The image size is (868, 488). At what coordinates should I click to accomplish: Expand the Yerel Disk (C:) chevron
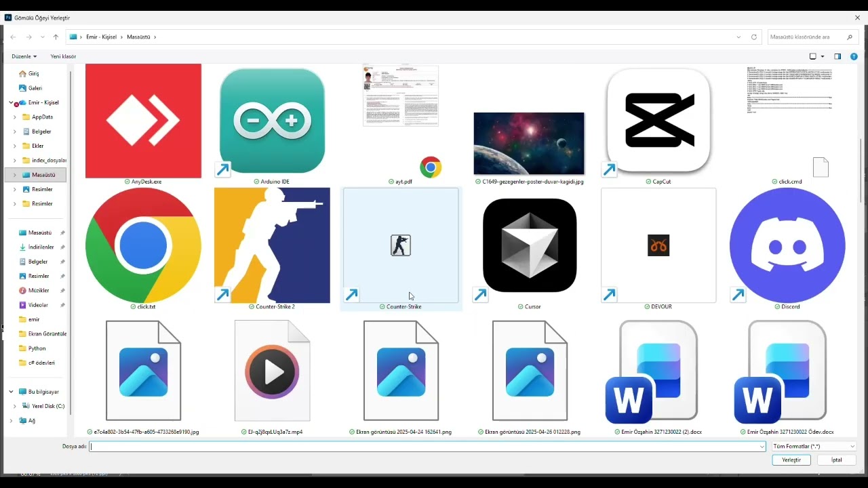pyautogui.click(x=15, y=406)
